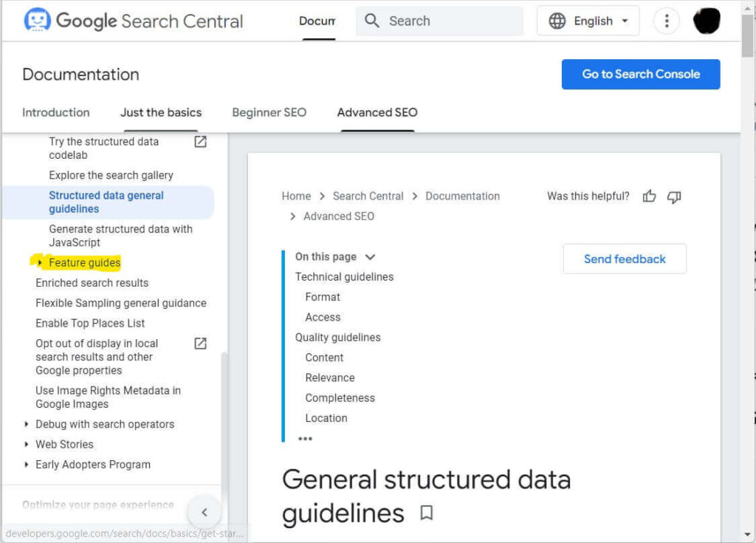This screenshot has height=543, width=756.
Task: Jump to the Access section
Action: point(323,317)
